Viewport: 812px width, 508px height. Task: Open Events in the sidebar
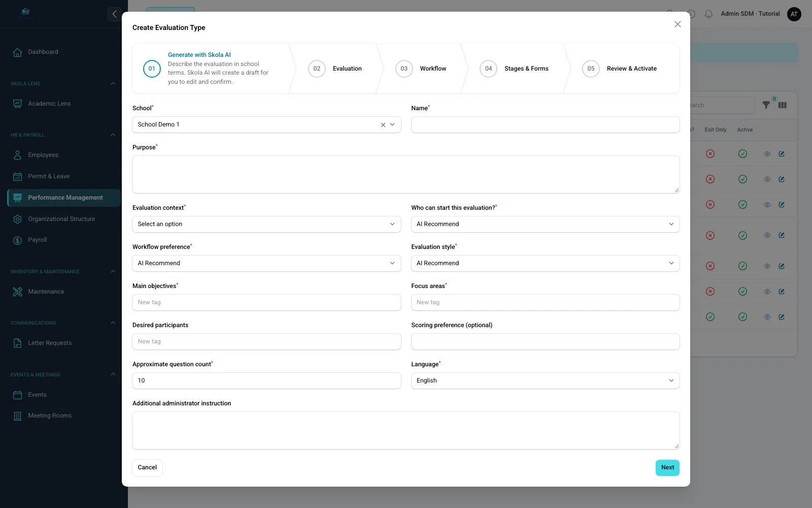point(64,395)
